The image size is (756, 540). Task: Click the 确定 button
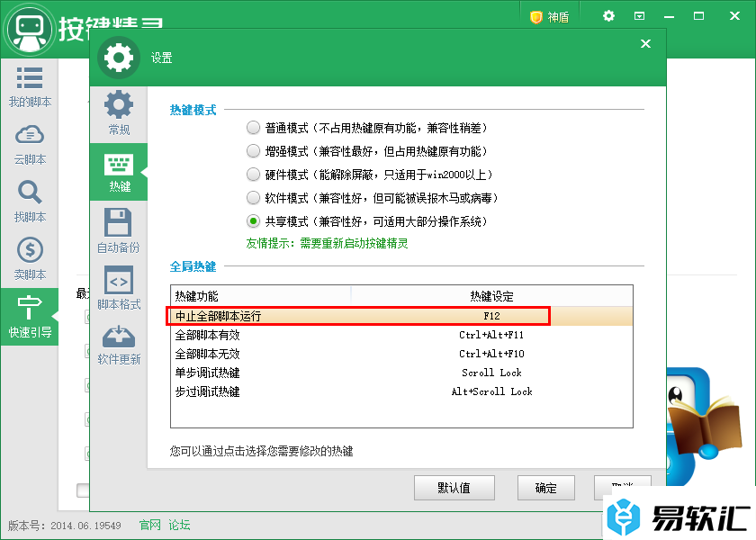tap(545, 488)
